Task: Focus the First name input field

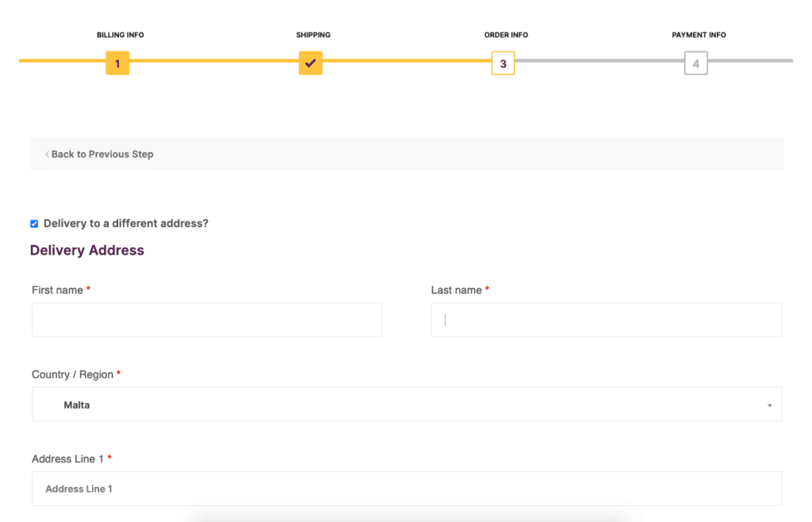Action: 207,320
